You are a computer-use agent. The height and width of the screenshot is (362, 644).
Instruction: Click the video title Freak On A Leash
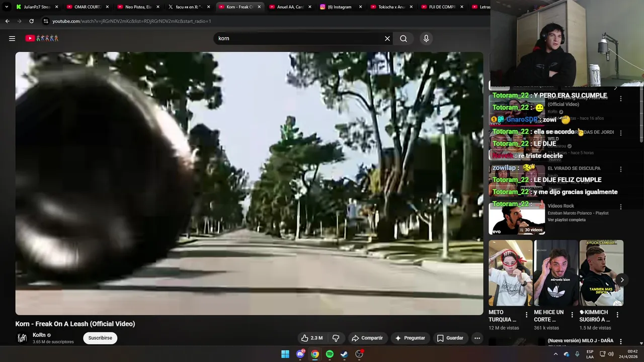[75, 324]
